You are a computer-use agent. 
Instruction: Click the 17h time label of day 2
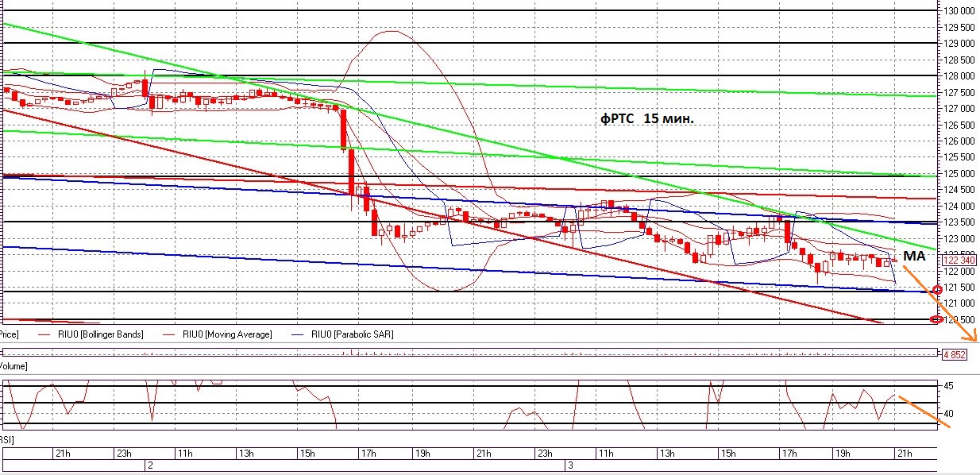click(x=367, y=454)
